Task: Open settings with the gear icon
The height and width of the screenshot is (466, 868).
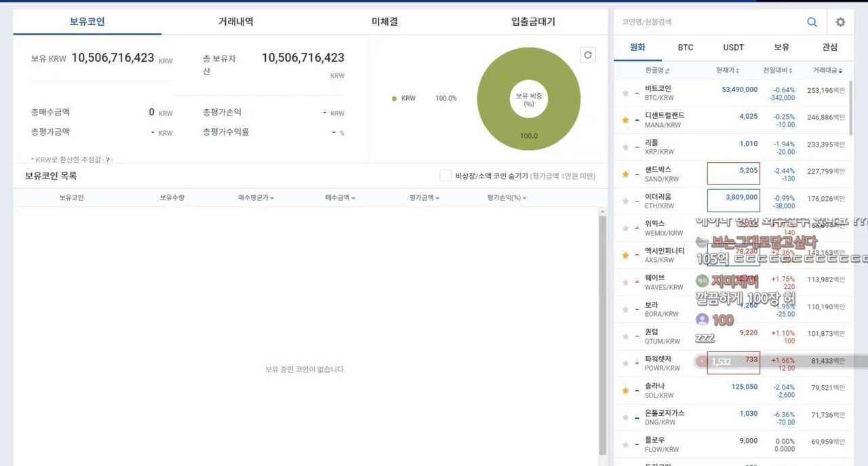Action: [x=840, y=22]
